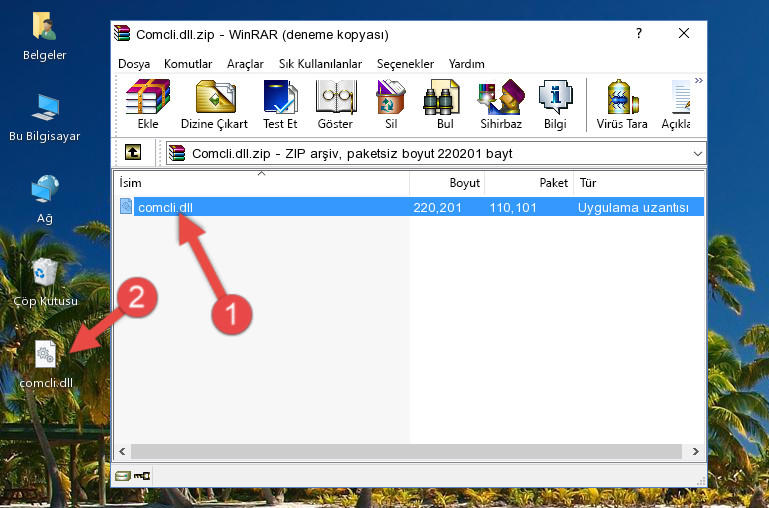769x508 pixels.
Task: Run Test Et on the archive
Action: (x=280, y=104)
